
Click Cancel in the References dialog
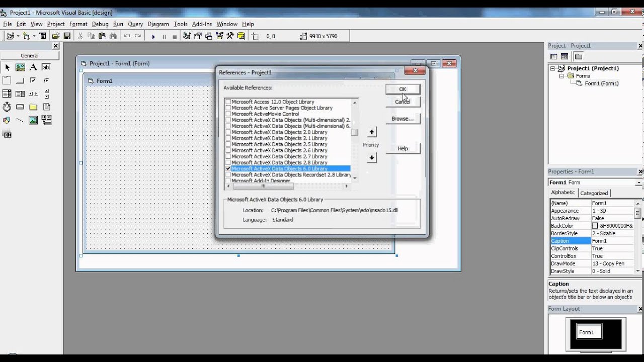coord(403,102)
